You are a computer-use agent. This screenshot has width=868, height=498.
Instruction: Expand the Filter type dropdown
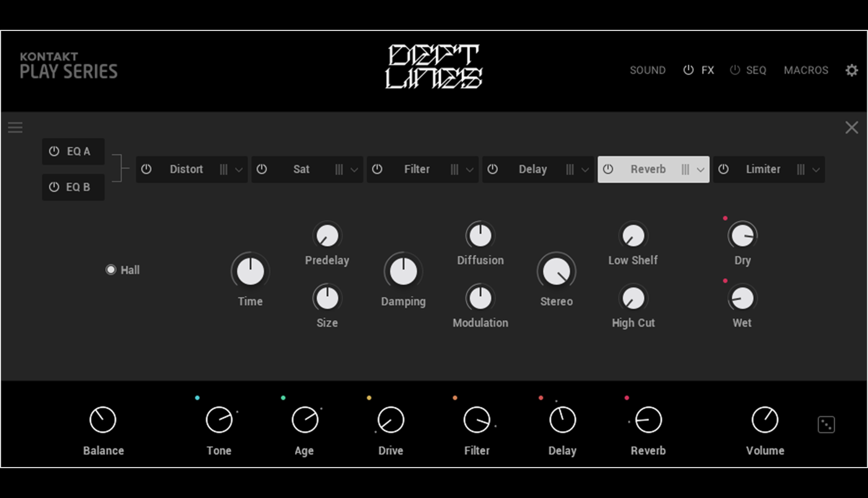(x=469, y=170)
